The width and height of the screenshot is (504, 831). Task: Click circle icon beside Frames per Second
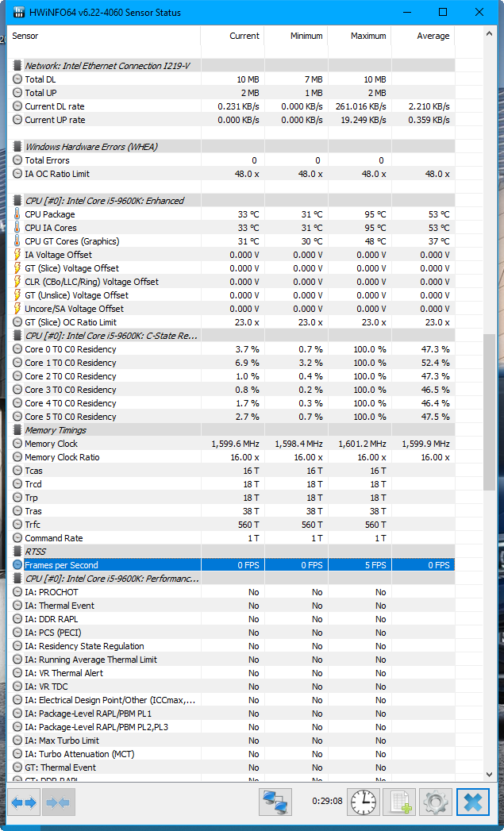click(17, 565)
